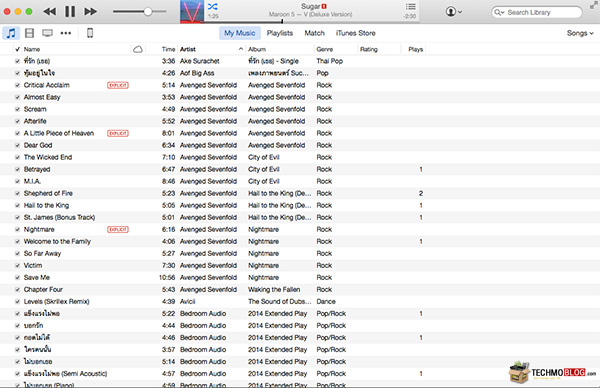Open the iPhone device icon
This screenshot has height=388, width=600.
tap(90, 33)
